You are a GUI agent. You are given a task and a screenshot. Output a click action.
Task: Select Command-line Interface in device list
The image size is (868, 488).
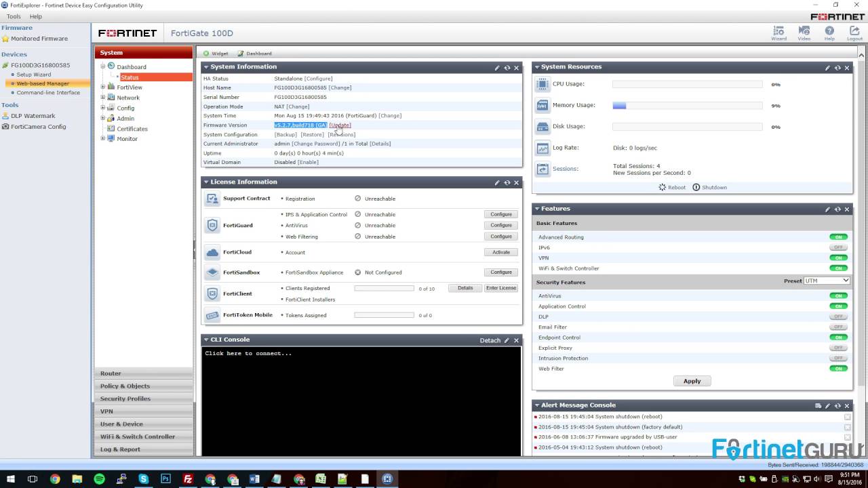48,93
